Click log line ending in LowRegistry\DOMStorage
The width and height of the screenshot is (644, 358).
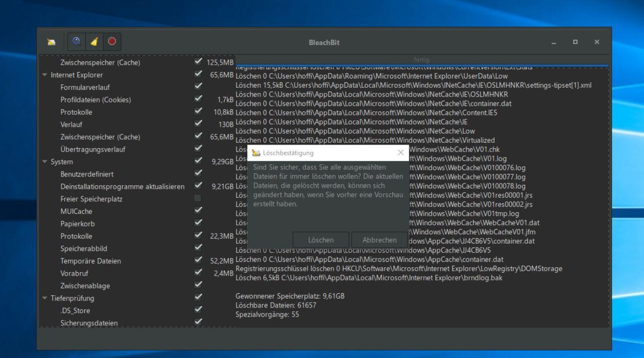click(x=399, y=269)
